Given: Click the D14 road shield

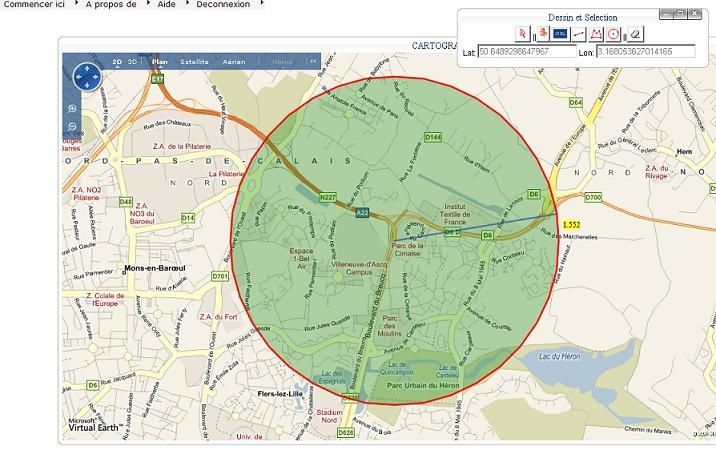Looking at the screenshot, I should [x=188, y=218].
